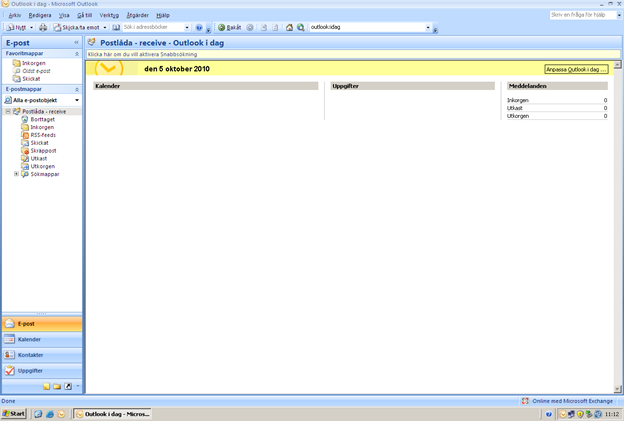Click the Search the Web globe icon
The width and height of the screenshot is (624, 421).
[x=301, y=27]
